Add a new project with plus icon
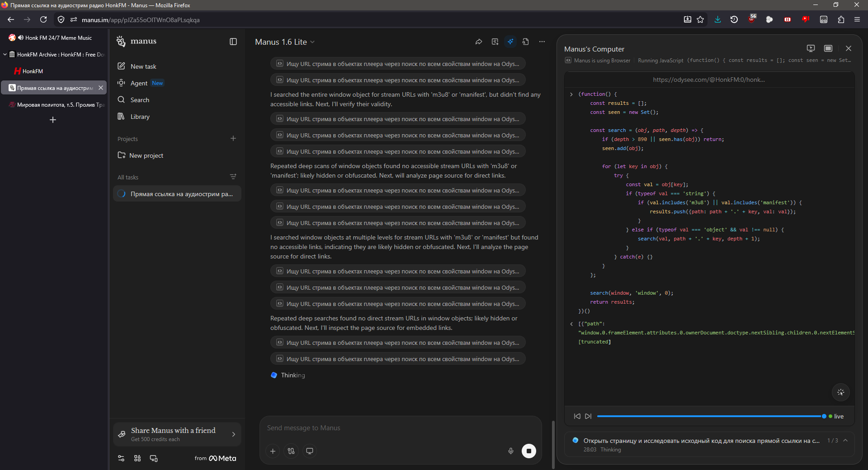The height and width of the screenshot is (470, 868). click(x=233, y=138)
